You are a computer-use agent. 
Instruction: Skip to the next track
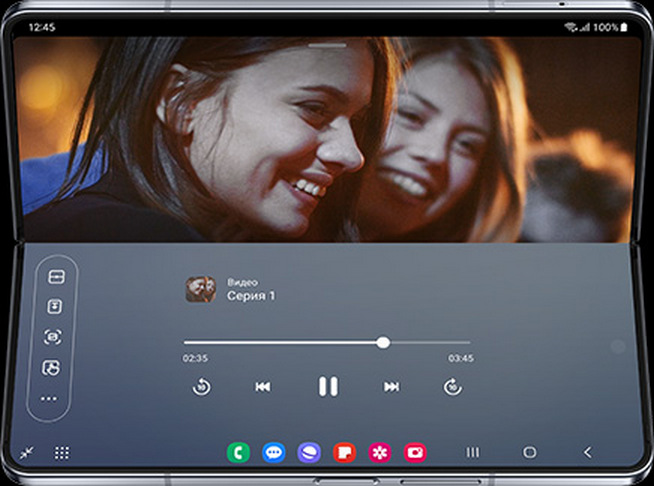[x=392, y=387]
